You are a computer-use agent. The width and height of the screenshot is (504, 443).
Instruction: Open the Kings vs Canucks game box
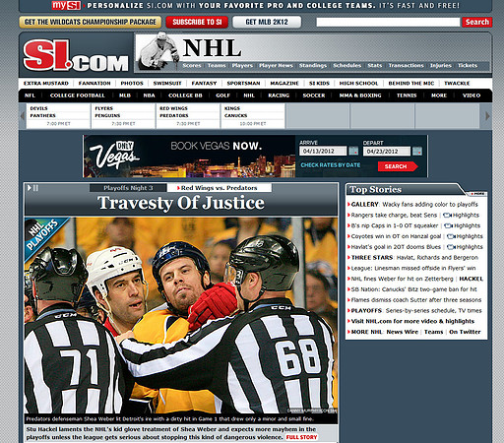253,116
